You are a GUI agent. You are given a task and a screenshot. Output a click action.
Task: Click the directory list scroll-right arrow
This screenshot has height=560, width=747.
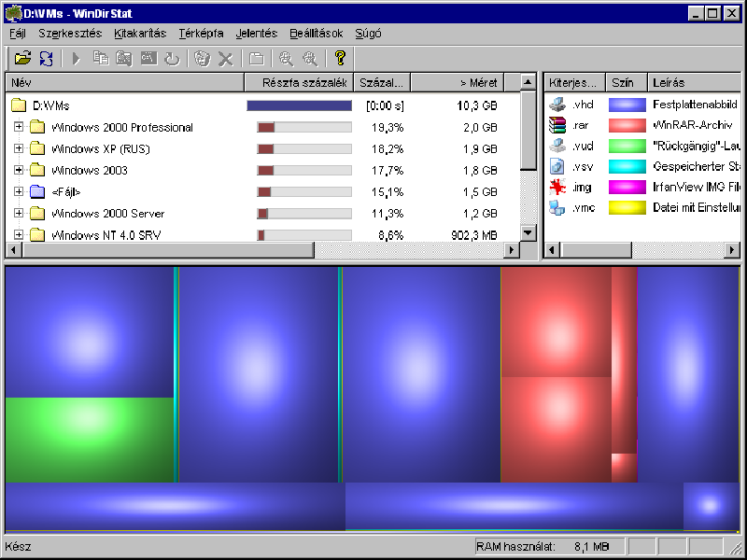click(512, 249)
